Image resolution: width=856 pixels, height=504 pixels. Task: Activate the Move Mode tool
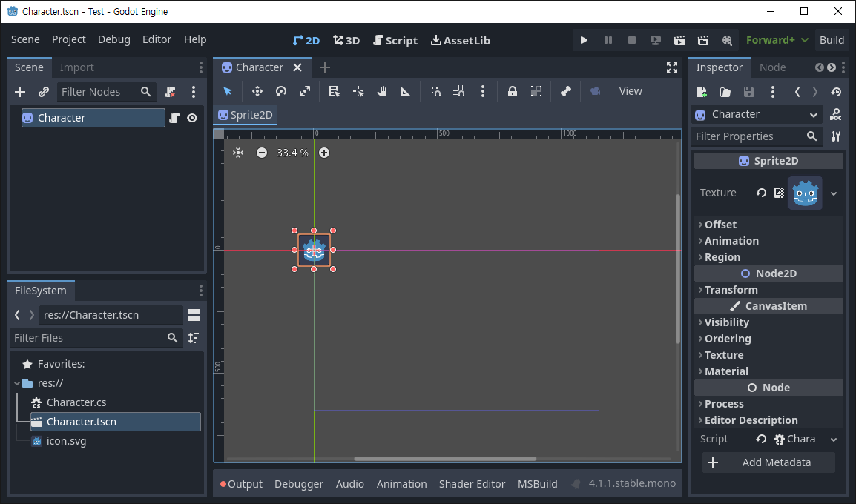pyautogui.click(x=257, y=91)
